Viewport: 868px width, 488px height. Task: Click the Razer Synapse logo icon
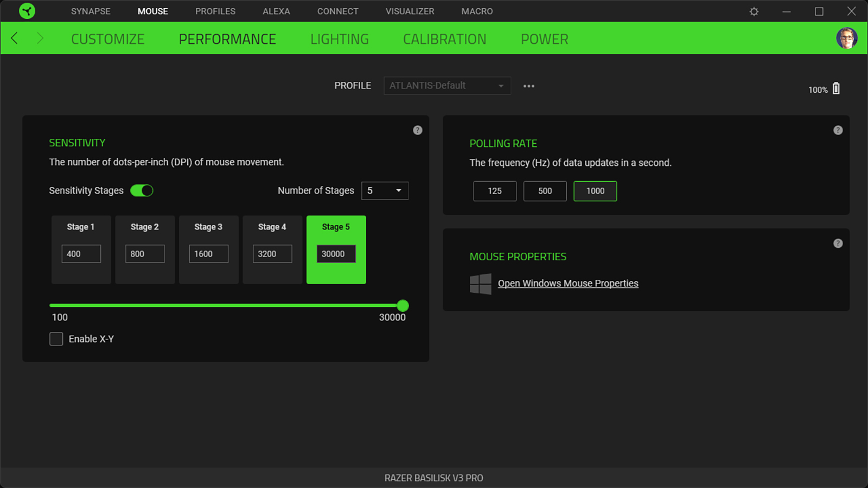click(x=27, y=11)
